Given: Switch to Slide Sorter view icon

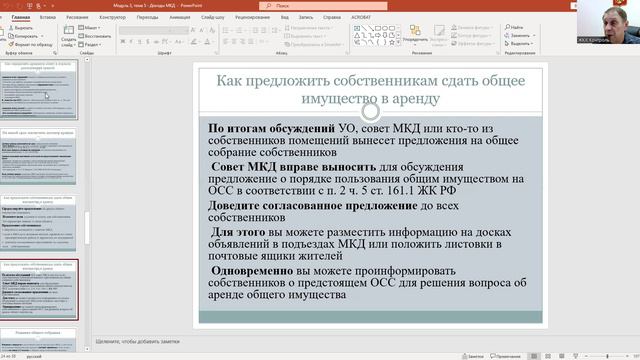Looking at the screenshot, I should [548, 356].
